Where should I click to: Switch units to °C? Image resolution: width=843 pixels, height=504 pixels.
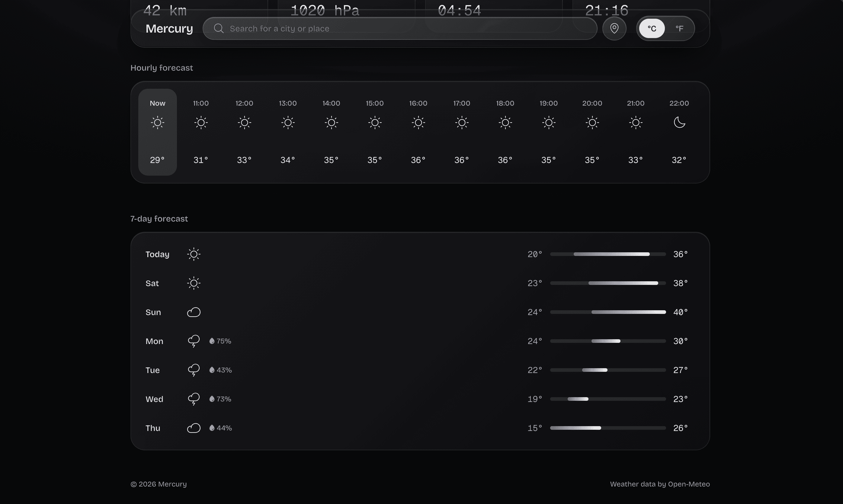[652, 29]
